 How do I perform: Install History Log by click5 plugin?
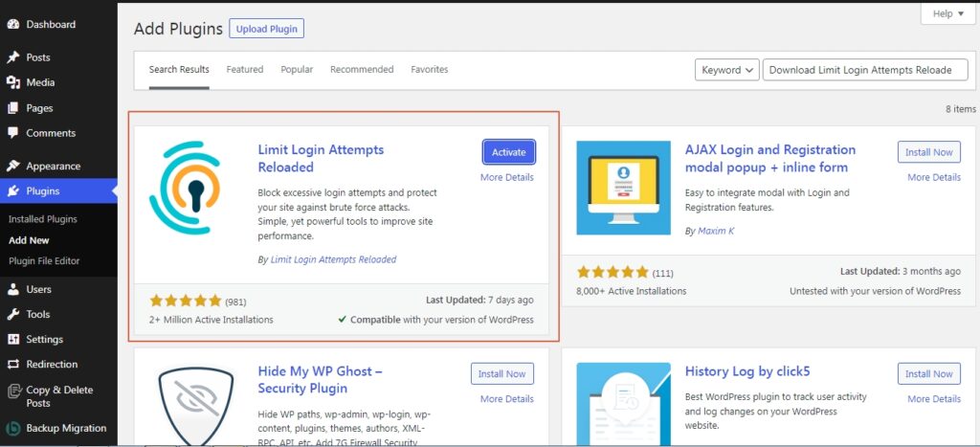(928, 374)
